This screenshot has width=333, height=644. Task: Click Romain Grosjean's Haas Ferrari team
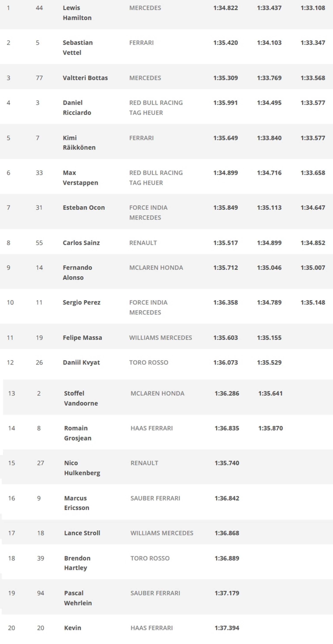click(152, 428)
